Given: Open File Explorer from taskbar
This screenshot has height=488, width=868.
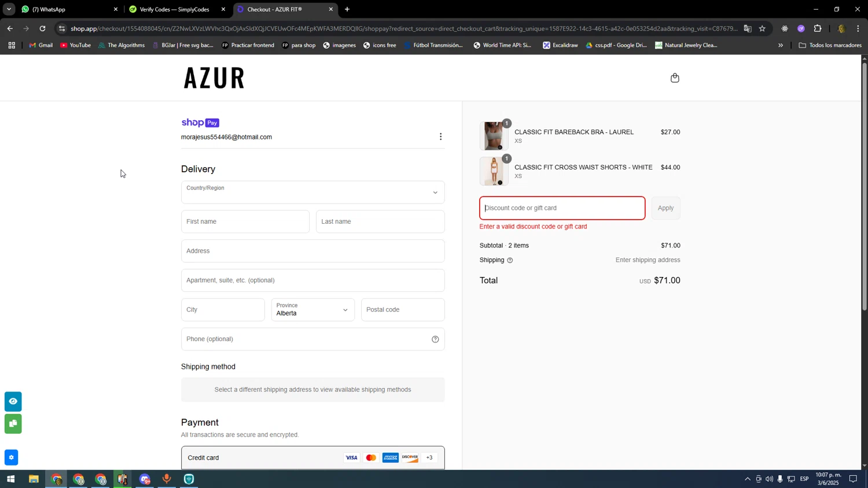Looking at the screenshot, I should 34,479.
